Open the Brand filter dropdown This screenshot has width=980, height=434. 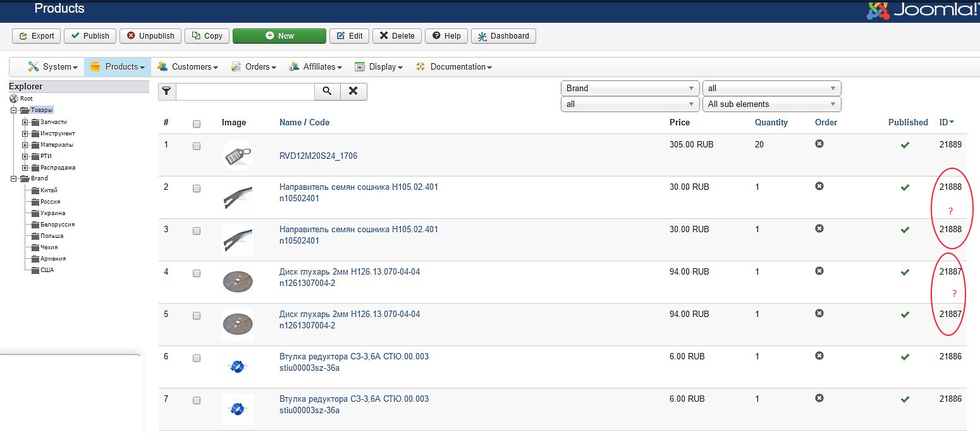point(630,88)
